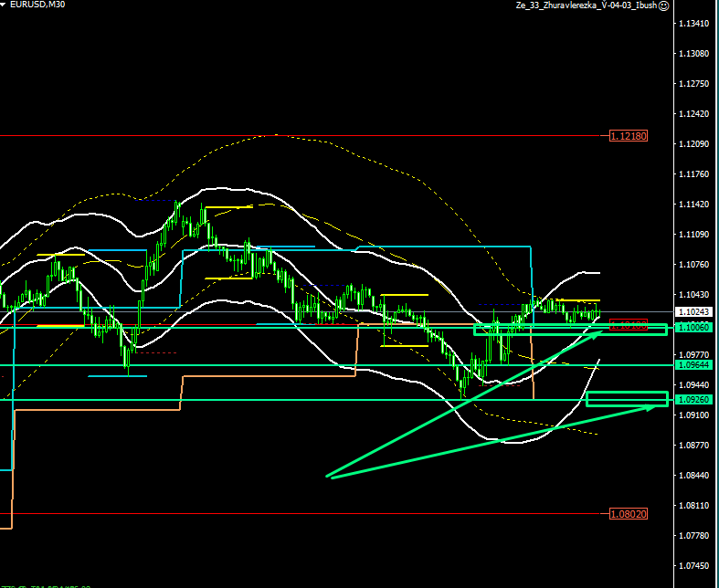Click the upper green arrow's arrowhead
This screenshot has width=719, height=588.
[598, 334]
